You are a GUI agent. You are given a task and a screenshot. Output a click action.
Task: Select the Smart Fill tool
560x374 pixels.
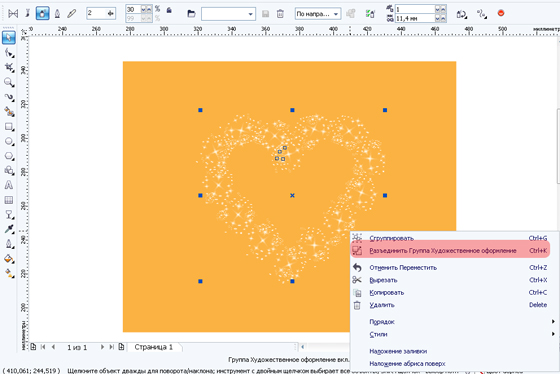click(9, 112)
